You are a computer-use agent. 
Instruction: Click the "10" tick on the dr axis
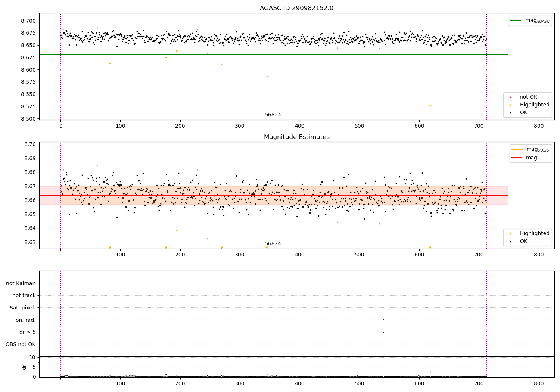[32, 357]
